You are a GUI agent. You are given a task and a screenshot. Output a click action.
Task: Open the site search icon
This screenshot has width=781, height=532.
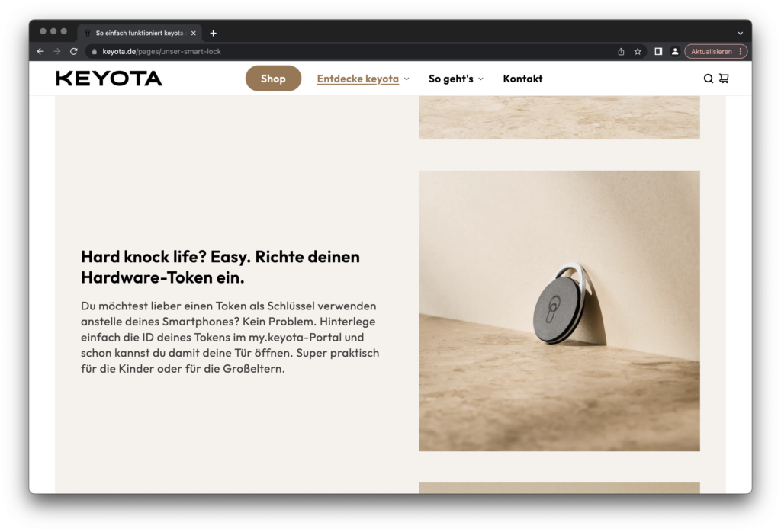(708, 79)
